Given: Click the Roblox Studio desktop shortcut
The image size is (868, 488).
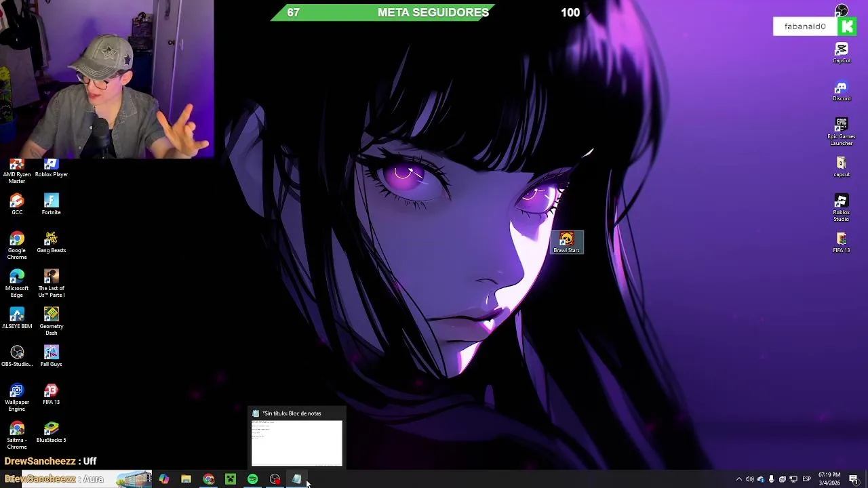Looking at the screenshot, I should (x=842, y=208).
